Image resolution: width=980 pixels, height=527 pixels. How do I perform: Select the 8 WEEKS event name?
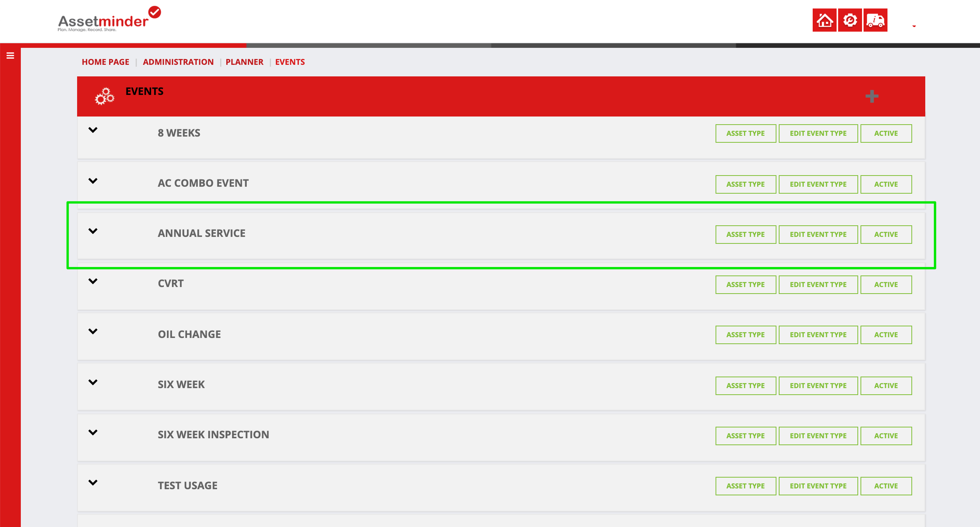pyautogui.click(x=179, y=133)
